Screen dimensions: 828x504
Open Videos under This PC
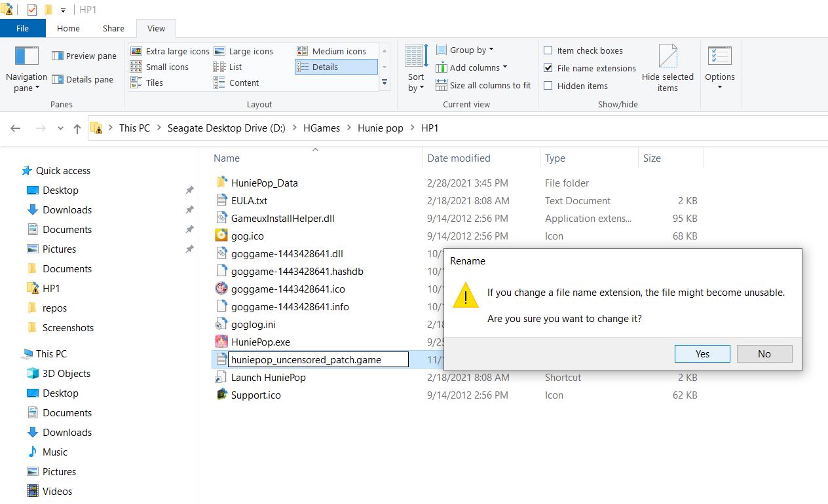[57, 492]
